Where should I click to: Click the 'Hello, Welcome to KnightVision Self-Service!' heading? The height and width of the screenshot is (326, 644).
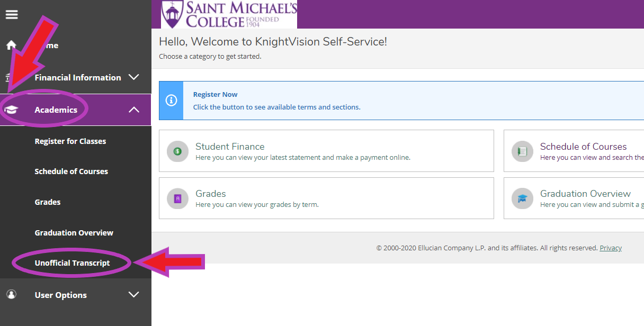click(273, 42)
